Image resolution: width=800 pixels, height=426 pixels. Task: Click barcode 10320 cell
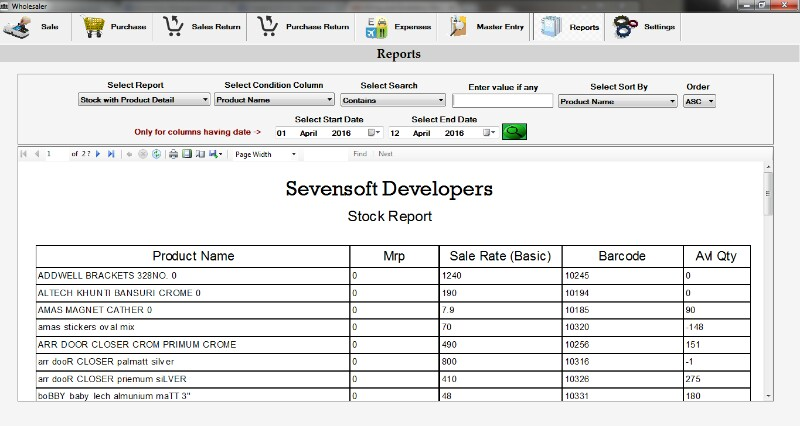click(x=622, y=328)
